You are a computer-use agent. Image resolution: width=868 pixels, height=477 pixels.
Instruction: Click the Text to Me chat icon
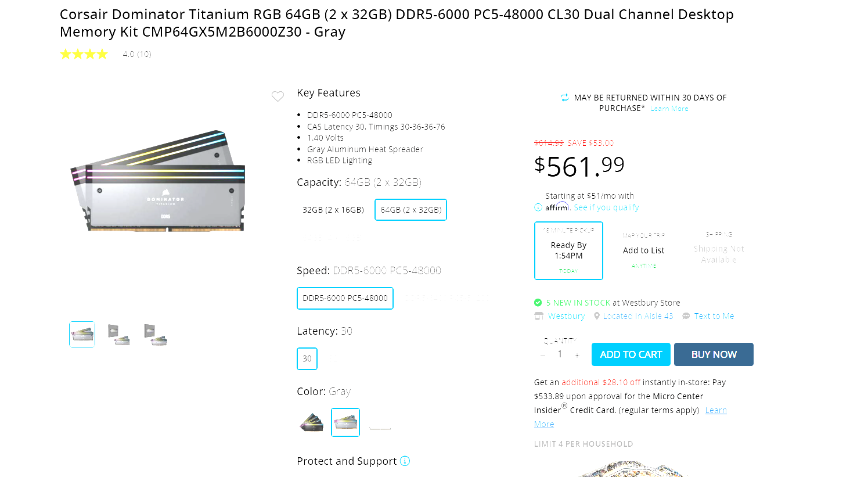tap(686, 316)
